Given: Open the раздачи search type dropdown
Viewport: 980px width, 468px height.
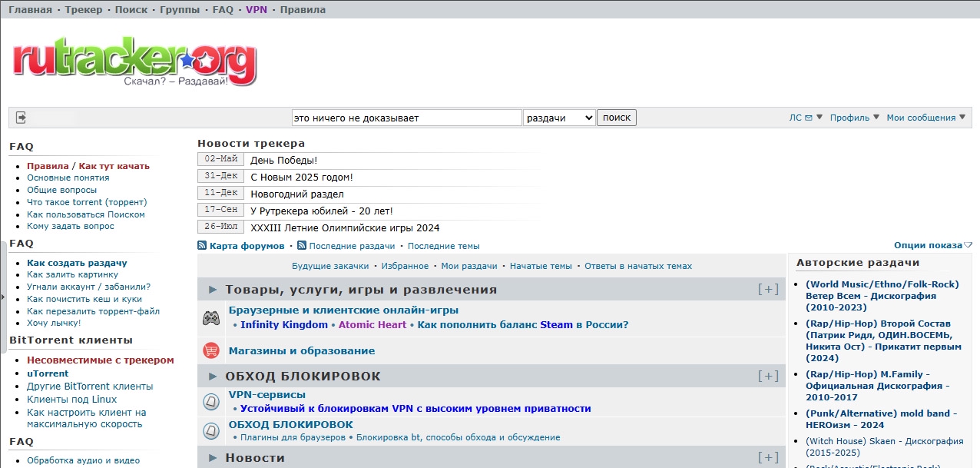Looking at the screenshot, I should point(559,118).
